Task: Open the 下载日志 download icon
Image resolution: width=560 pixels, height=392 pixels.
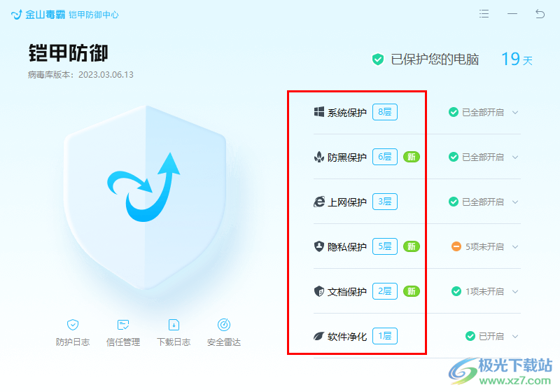Action: pyautogui.click(x=174, y=325)
